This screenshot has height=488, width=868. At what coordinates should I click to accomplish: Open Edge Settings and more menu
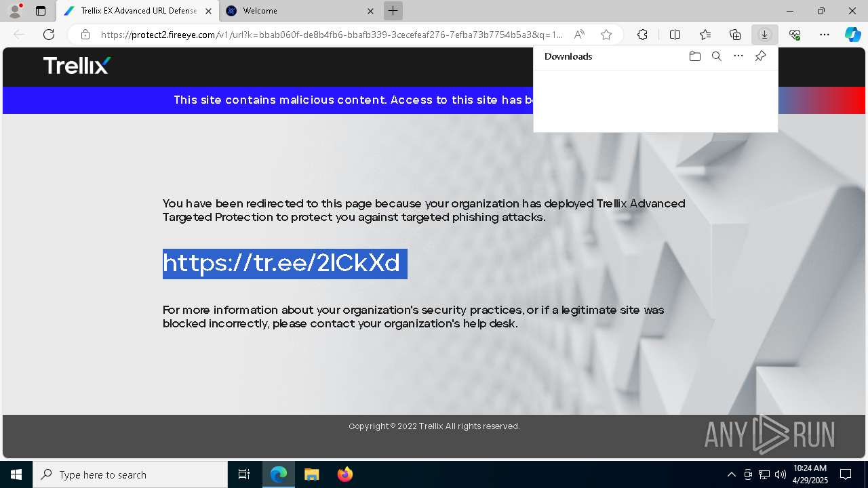click(x=825, y=35)
